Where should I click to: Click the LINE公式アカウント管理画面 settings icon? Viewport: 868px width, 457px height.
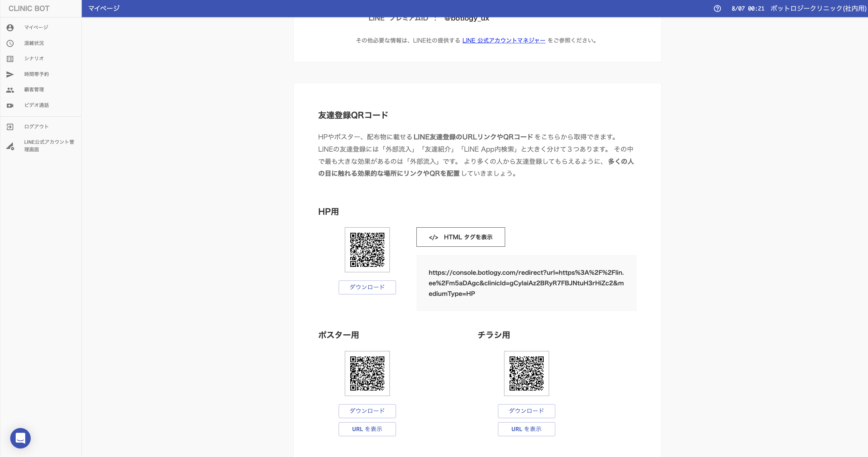click(x=10, y=146)
